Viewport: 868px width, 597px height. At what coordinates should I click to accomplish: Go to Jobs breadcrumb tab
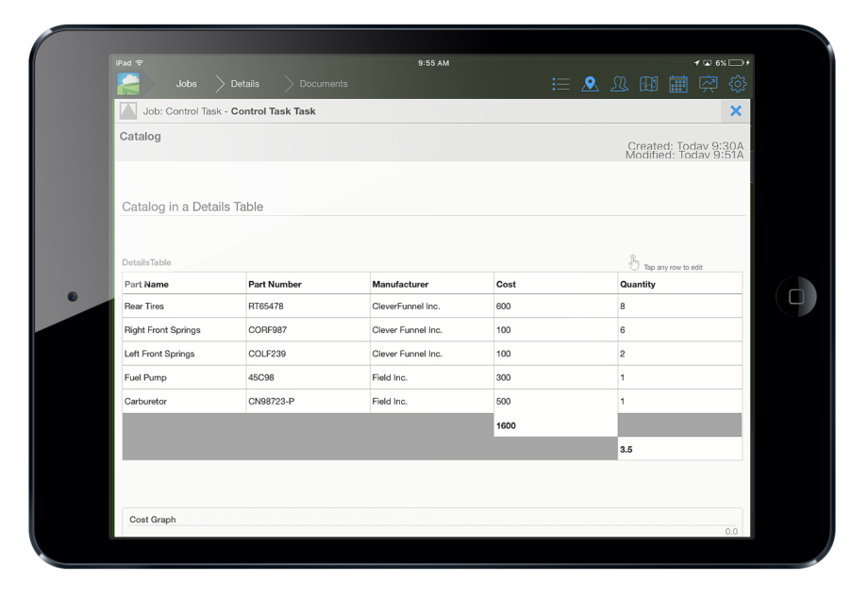point(187,84)
